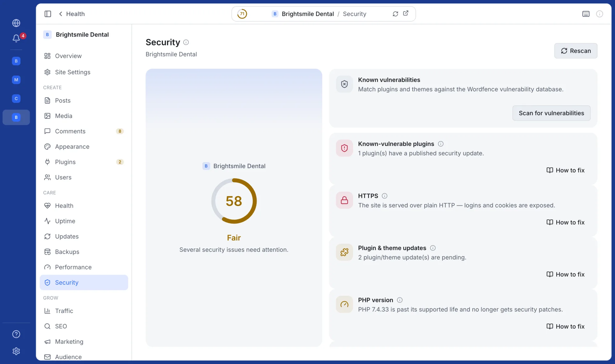Screen dimensions: 615x364
Task: Open keyboard shortcuts icon
Action: tap(586, 14)
